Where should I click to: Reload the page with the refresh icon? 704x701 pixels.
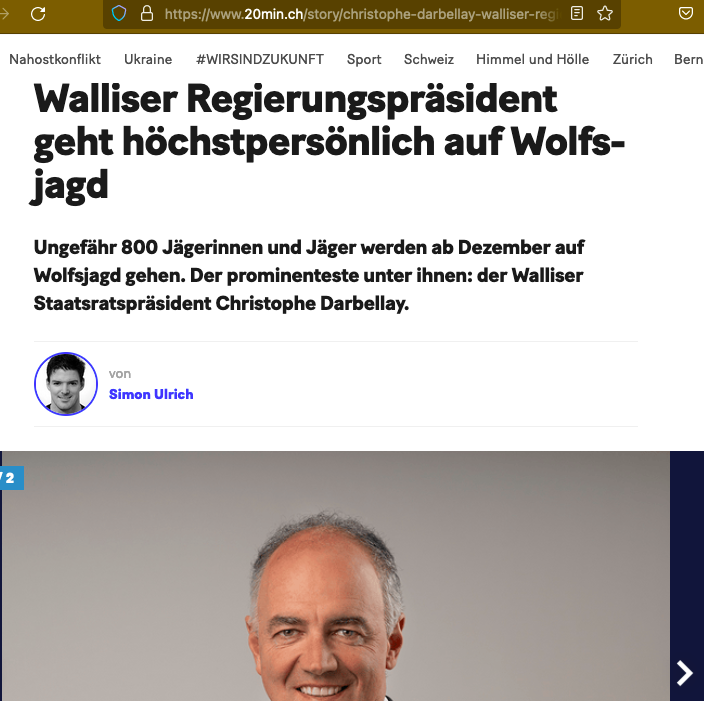click(x=38, y=13)
